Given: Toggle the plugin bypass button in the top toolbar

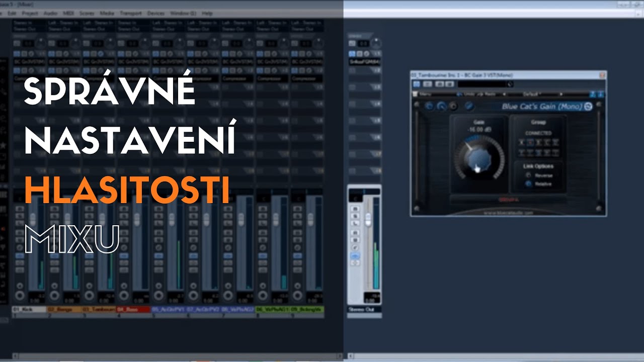Looking at the screenshot, I should tap(417, 84).
